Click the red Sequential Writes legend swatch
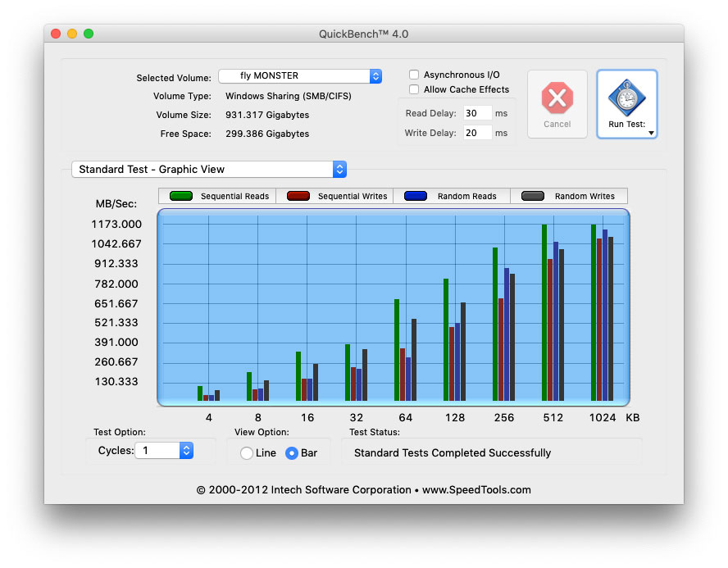The height and width of the screenshot is (568, 728). click(298, 196)
